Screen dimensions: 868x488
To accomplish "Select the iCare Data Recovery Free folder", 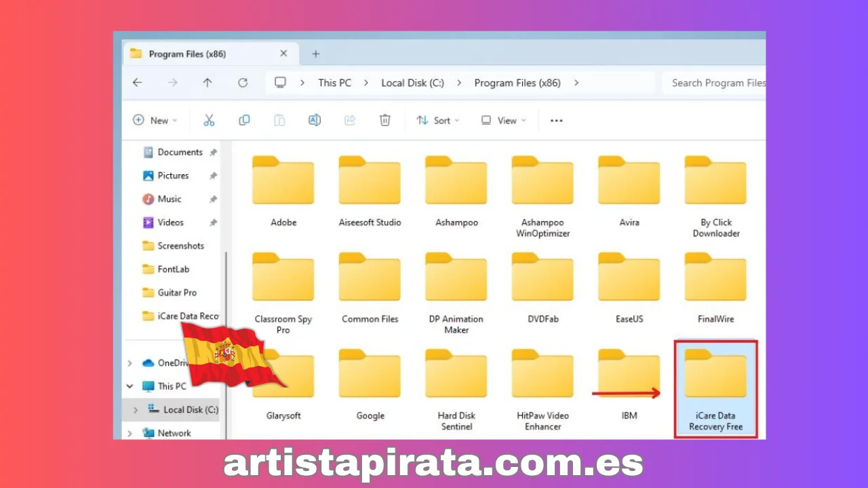I will pyautogui.click(x=716, y=390).
